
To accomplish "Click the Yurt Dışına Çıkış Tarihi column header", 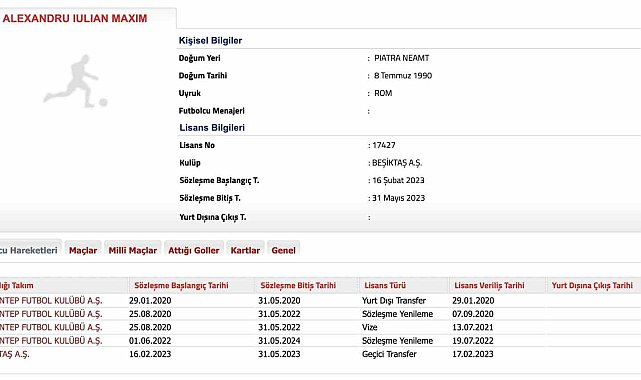I will [592, 285].
